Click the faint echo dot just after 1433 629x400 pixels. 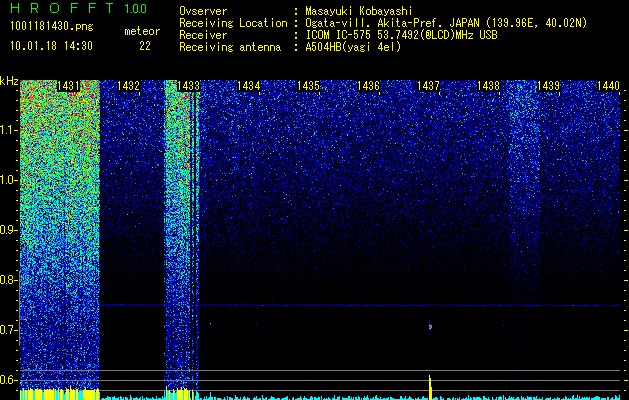210,323
